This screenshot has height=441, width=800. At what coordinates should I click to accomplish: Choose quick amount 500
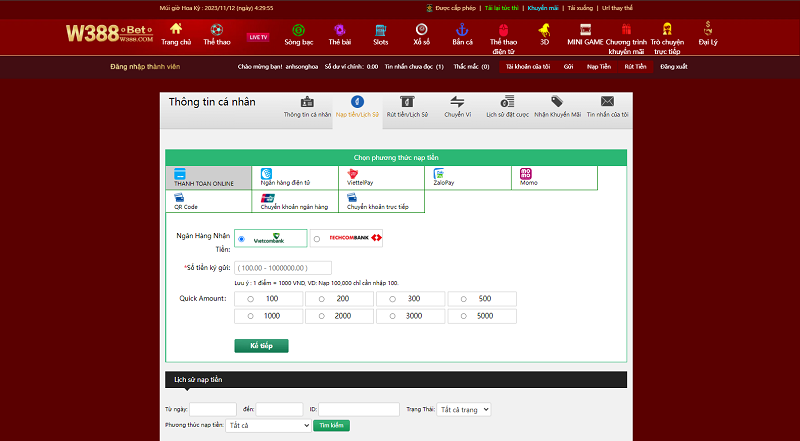(464, 299)
